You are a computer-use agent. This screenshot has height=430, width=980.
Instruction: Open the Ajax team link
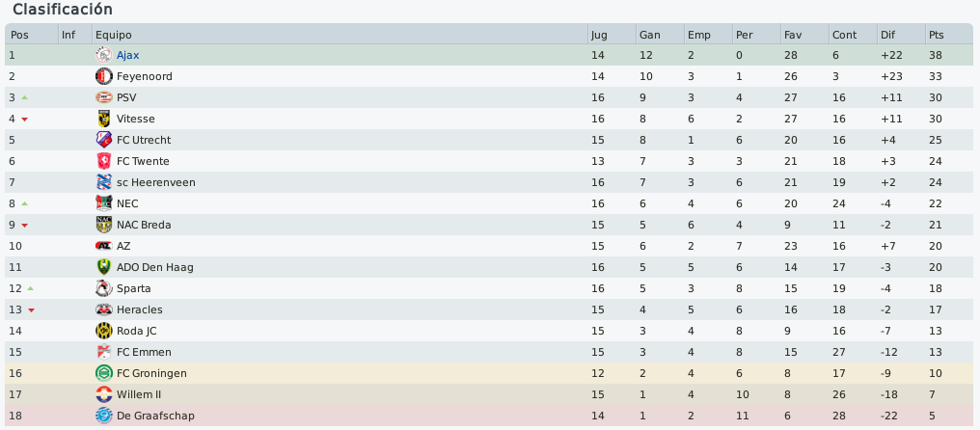click(127, 55)
